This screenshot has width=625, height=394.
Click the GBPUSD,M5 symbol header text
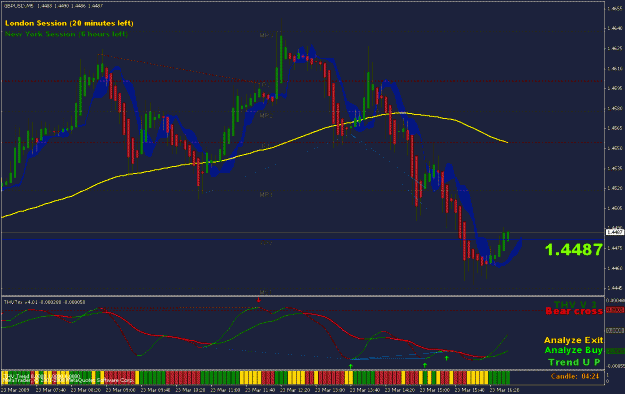click(x=53, y=6)
